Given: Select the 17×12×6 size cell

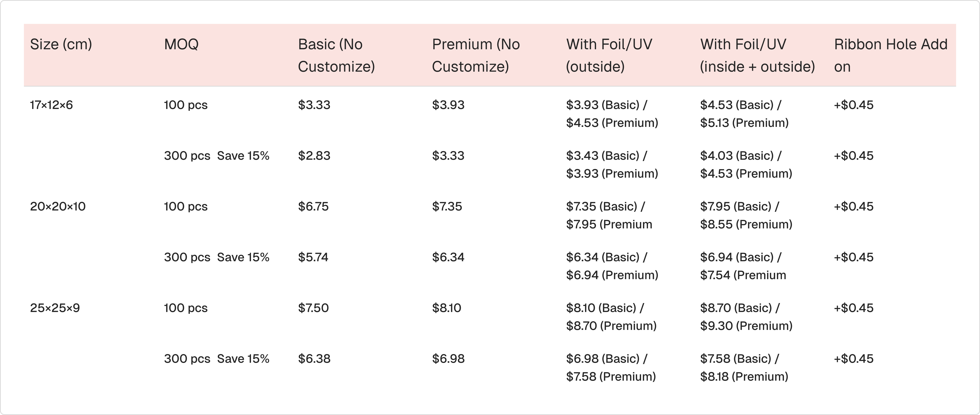Looking at the screenshot, I should (x=51, y=105).
